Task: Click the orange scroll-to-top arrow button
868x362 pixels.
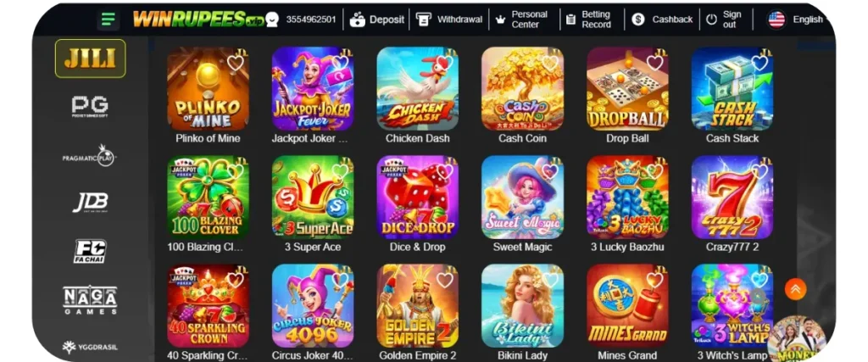Action: [x=795, y=289]
